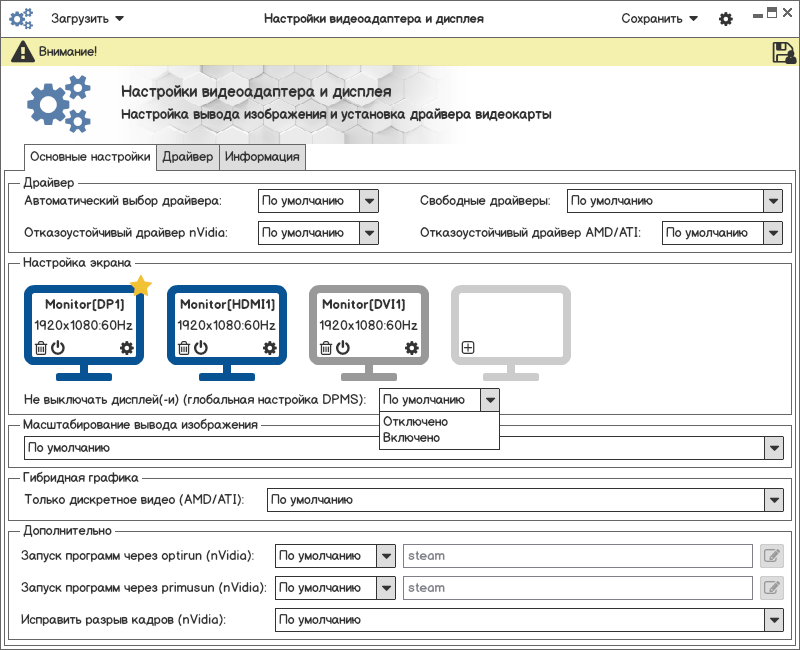800x650 pixels.
Task: Click the floppy disk save icon in warning bar
Action: coord(784,52)
